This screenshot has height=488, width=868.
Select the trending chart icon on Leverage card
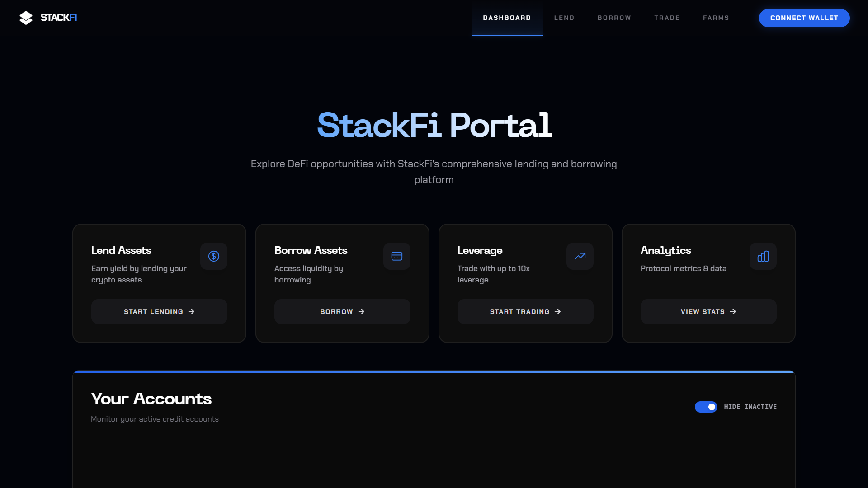pos(580,256)
